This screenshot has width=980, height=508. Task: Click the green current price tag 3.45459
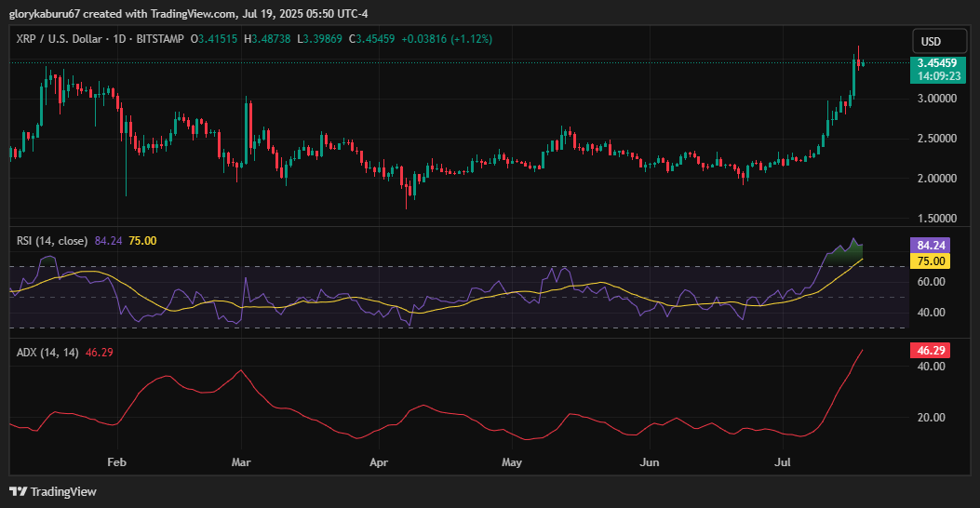pyautogui.click(x=936, y=63)
